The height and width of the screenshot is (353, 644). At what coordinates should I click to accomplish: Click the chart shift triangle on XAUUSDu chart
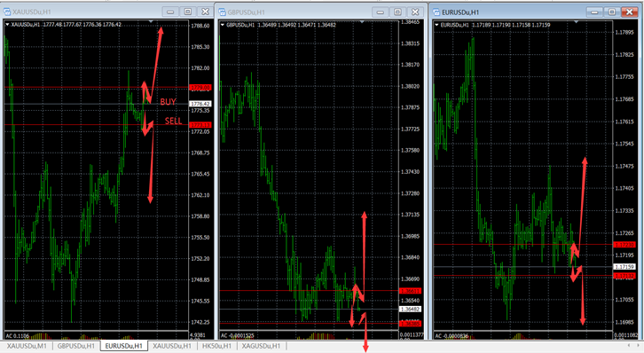tap(151, 21)
